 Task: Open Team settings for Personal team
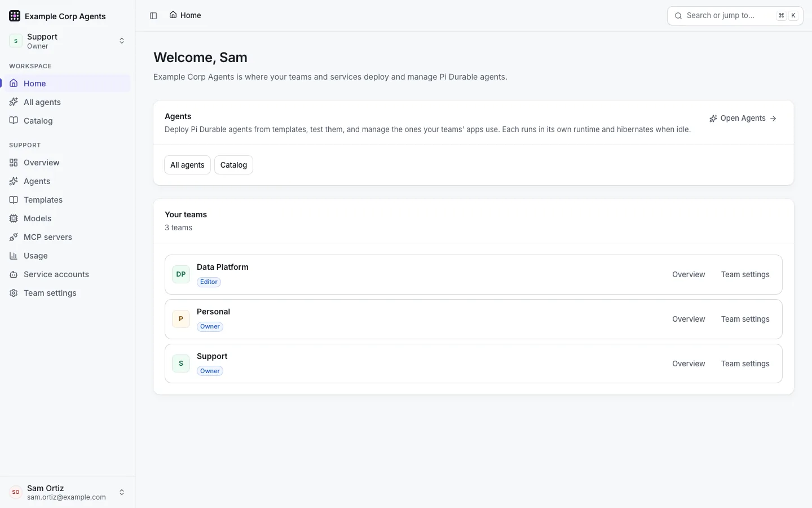point(745,319)
